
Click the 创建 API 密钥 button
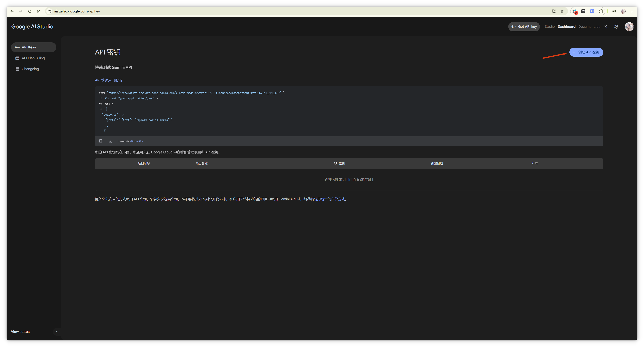(586, 52)
